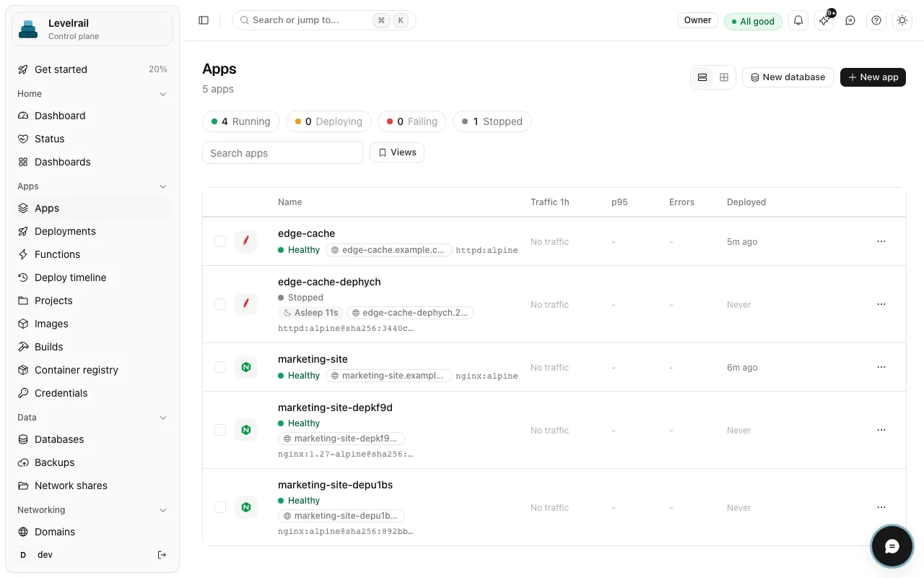
Task: Select the edge-cache-dephych checkbox
Action: [x=220, y=304]
